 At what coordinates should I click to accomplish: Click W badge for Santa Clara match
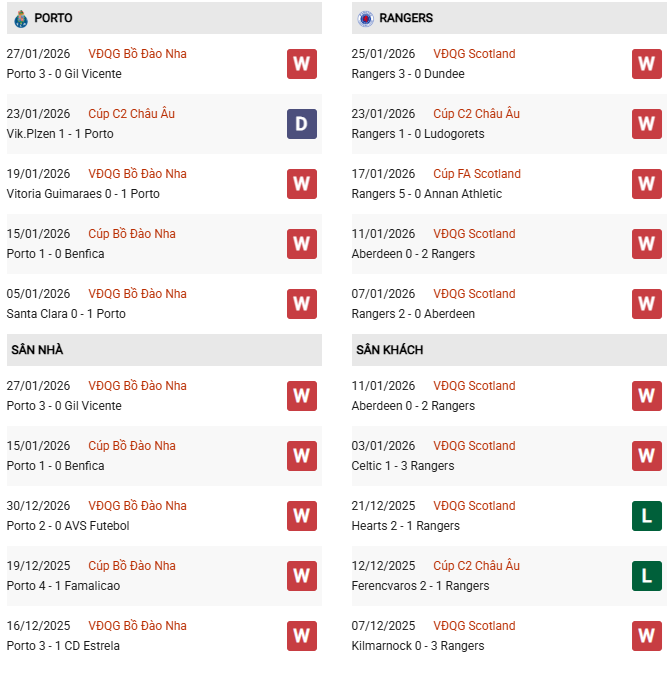(302, 304)
